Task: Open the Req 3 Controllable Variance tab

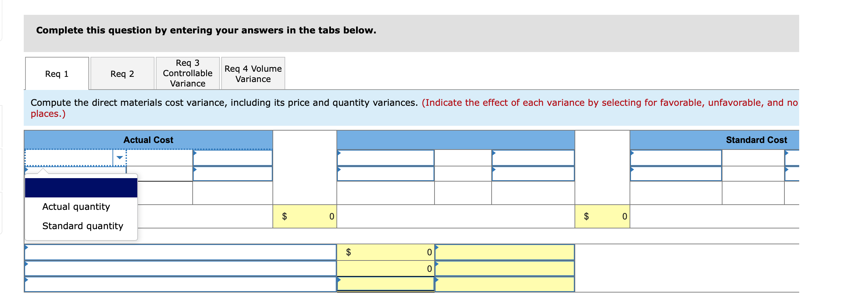Action: pos(187,73)
